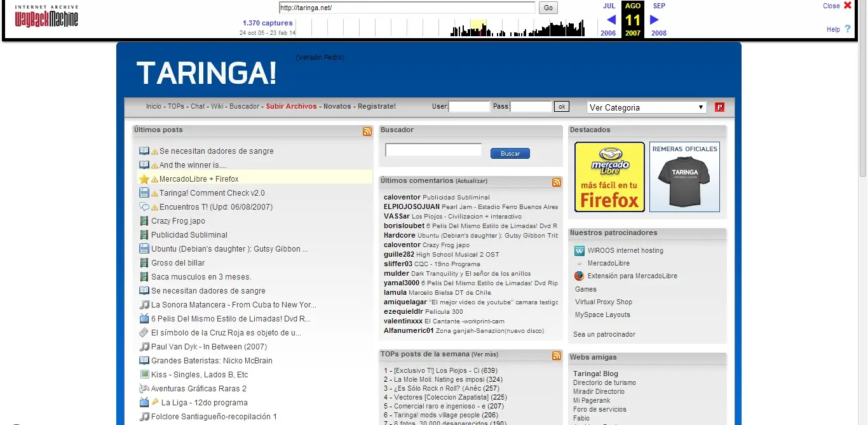Click WIROOS logo icon in patrocinadores

point(579,250)
